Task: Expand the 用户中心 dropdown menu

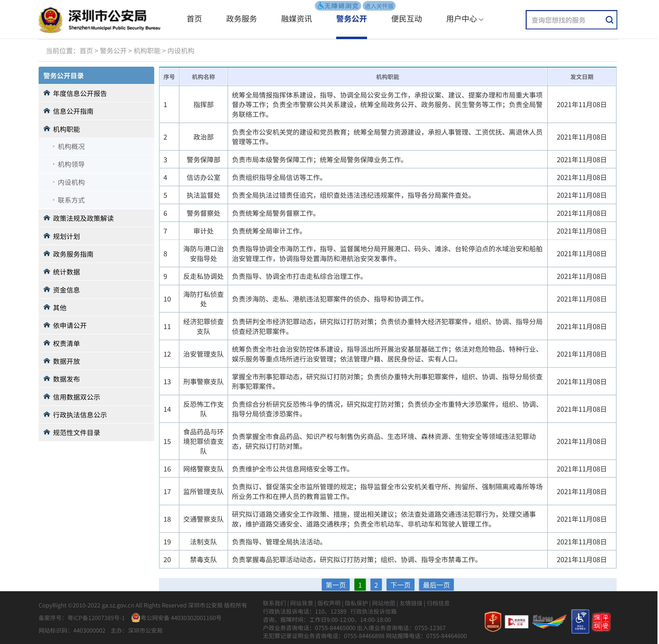Action: pyautogui.click(x=464, y=19)
